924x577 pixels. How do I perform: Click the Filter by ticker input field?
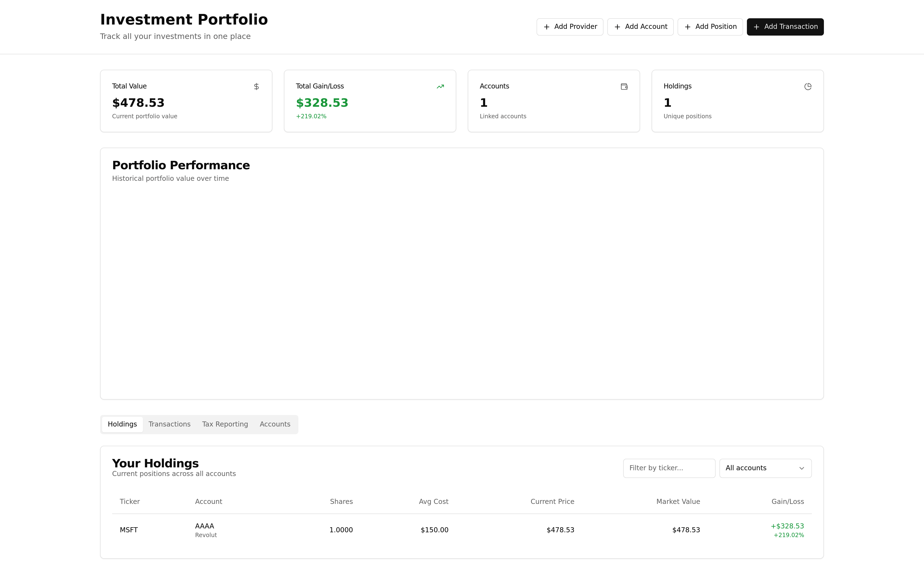tap(669, 468)
